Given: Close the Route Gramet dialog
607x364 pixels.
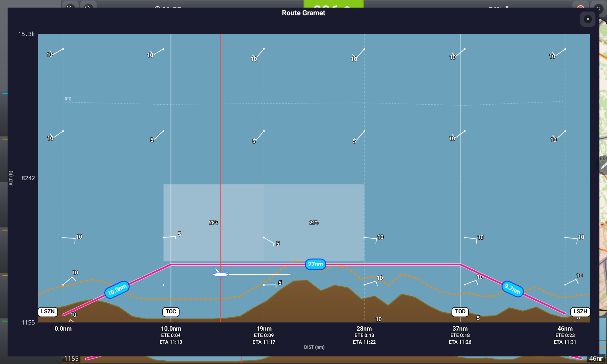Looking at the screenshot, I should tap(588, 19).
